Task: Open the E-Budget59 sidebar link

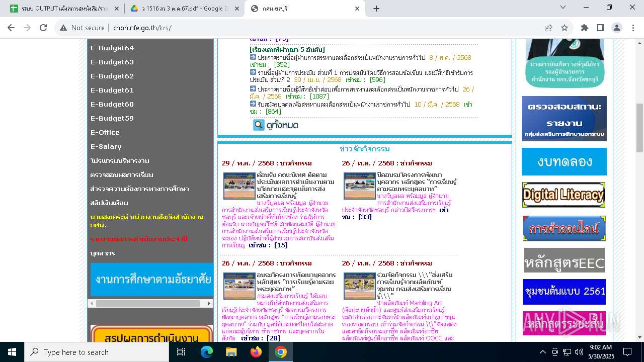Action: click(112, 118)
